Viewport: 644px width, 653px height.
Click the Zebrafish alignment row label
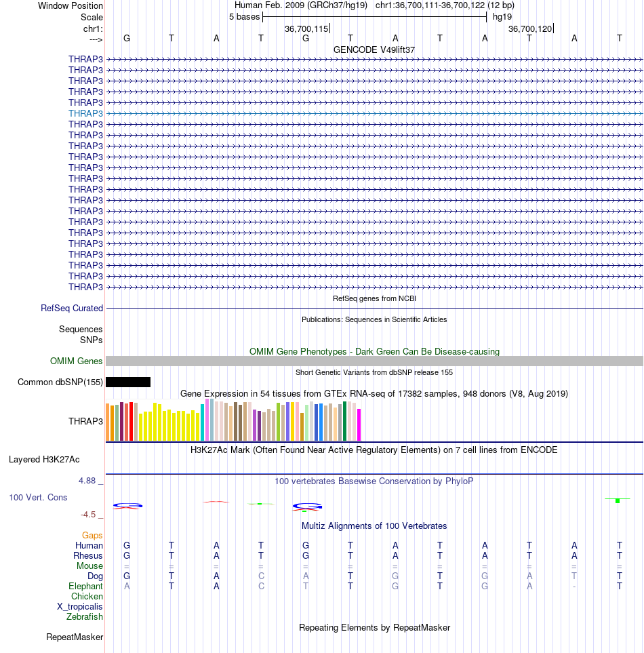tap(85, 617)
